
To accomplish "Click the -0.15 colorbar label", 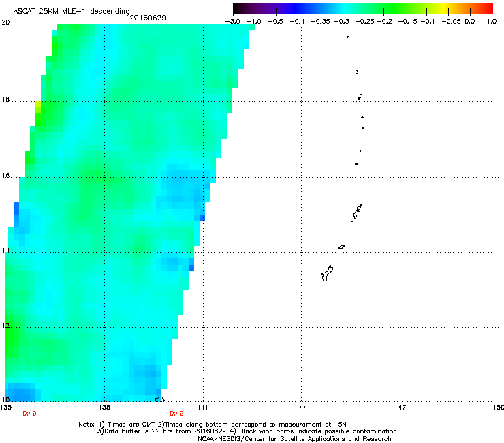I will 408,22.
